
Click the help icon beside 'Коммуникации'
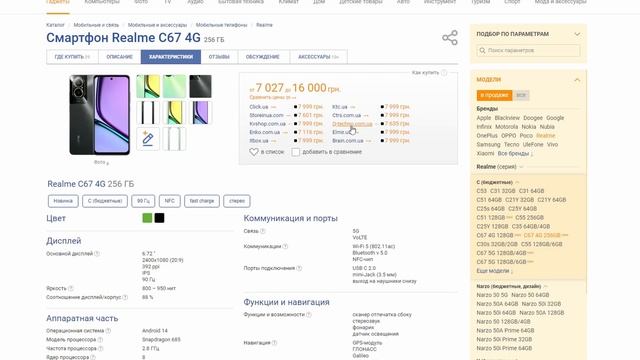click(285, 247)
